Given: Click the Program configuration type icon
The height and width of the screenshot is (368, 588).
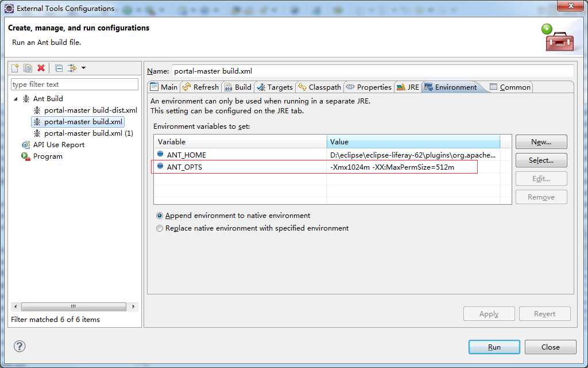Looking at the screenshot, I should point(26,156).
